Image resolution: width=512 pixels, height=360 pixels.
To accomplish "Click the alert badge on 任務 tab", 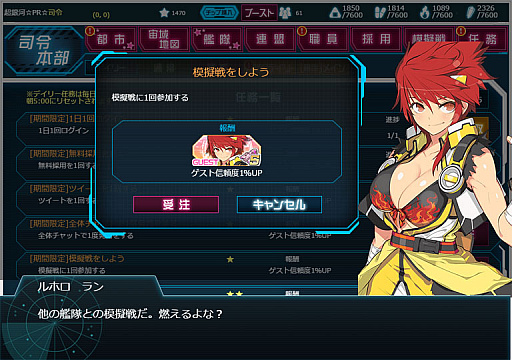I will click(461, 31).
